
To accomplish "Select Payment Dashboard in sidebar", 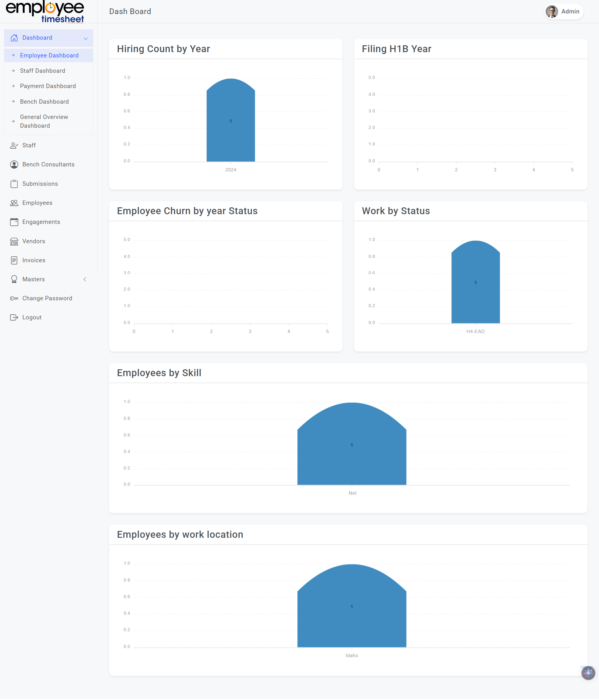I will 48,86.
